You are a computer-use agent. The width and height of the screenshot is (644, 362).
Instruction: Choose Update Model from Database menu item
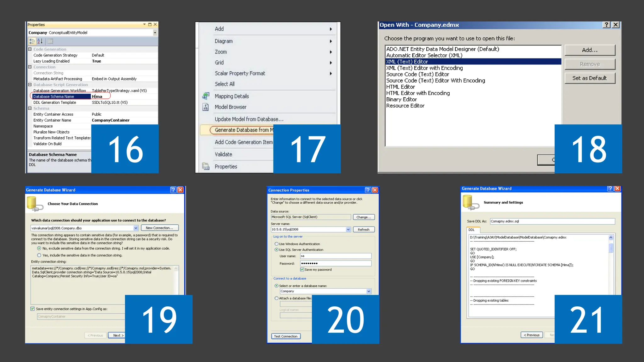pos(249,119)
